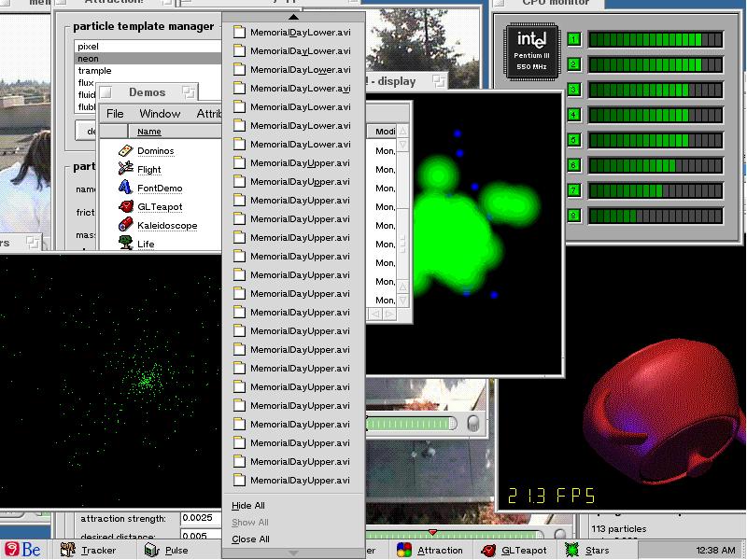Click the FontDemo letter A icon
Image resolution: width=747 pixels, height=560 pixels.
coord(126,188)
